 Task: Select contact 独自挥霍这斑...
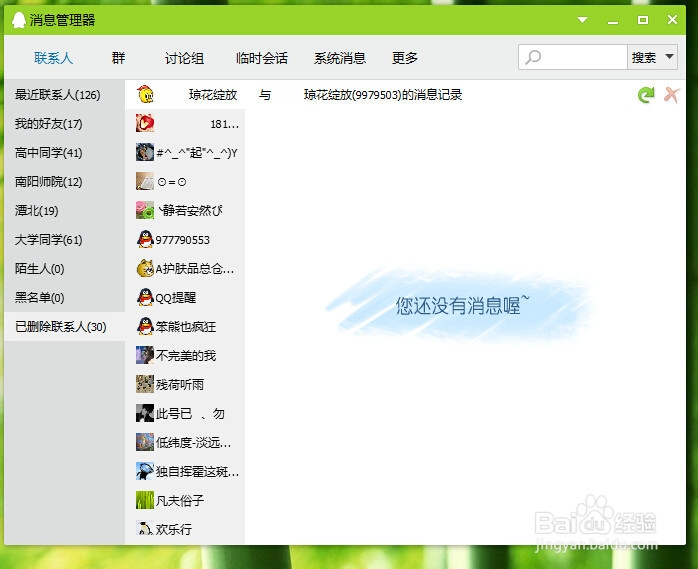(185, 471)
